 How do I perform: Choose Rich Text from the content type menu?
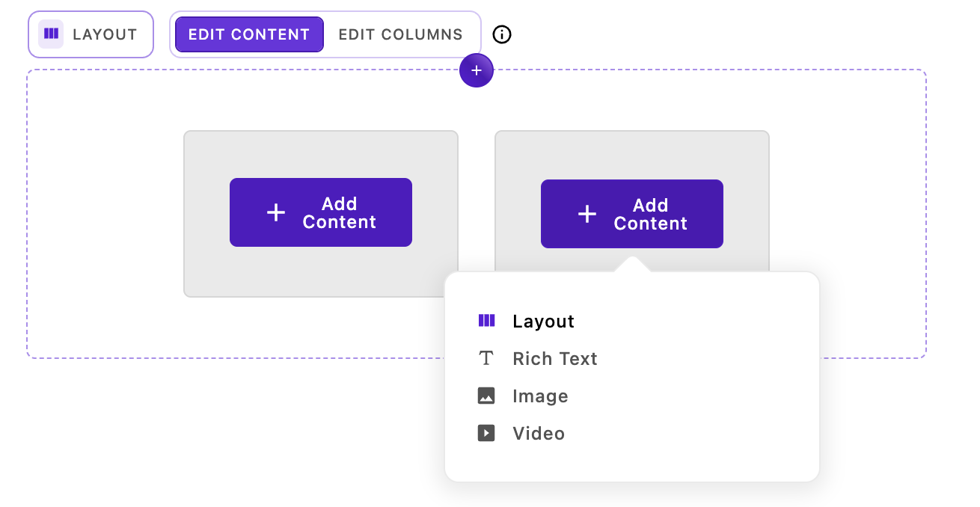click(554, 358)
